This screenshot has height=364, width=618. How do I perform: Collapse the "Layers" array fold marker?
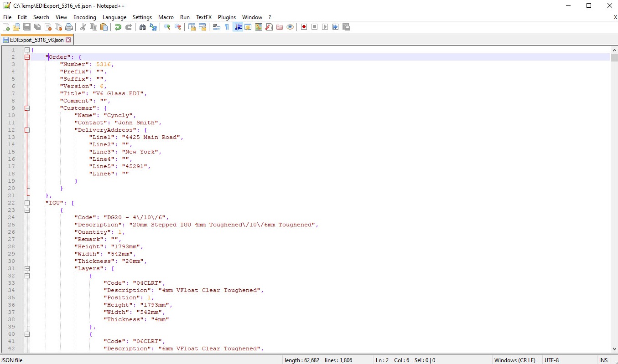coord(27,268)
